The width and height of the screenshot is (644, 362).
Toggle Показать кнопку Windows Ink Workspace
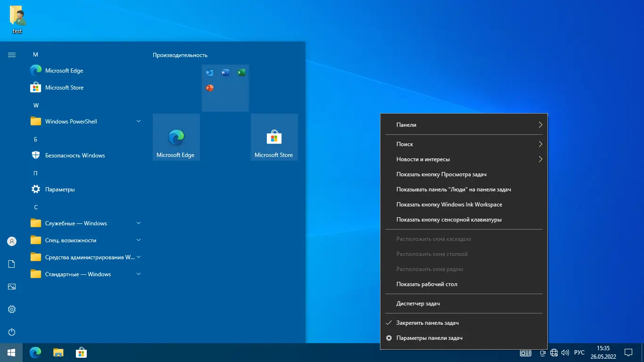pyautogui.click(x=464, y=205)
